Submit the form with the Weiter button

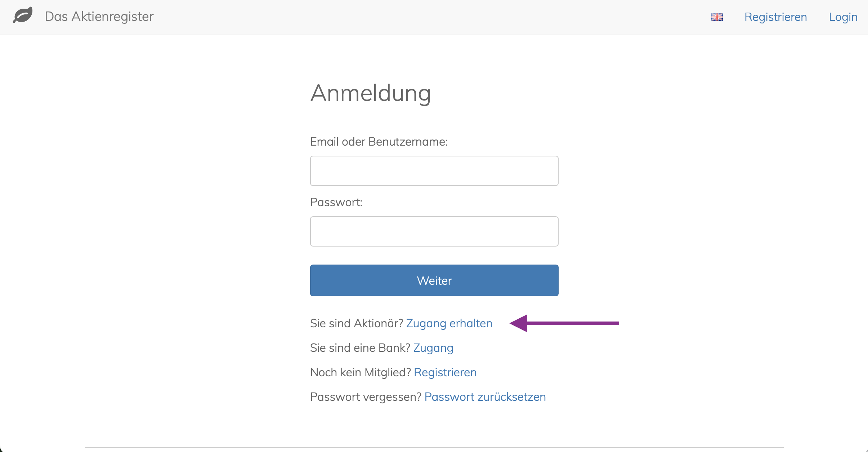[x=434, y=280]
